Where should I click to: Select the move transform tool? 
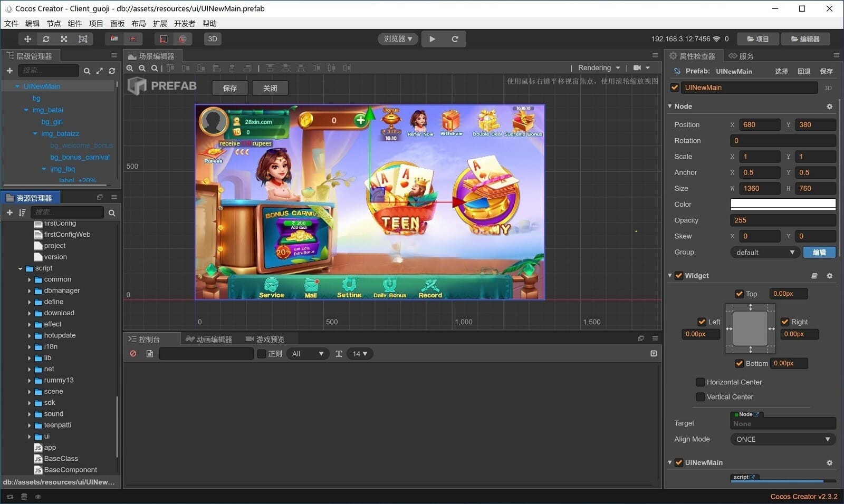pyautogui.click(x=27, y=39)
